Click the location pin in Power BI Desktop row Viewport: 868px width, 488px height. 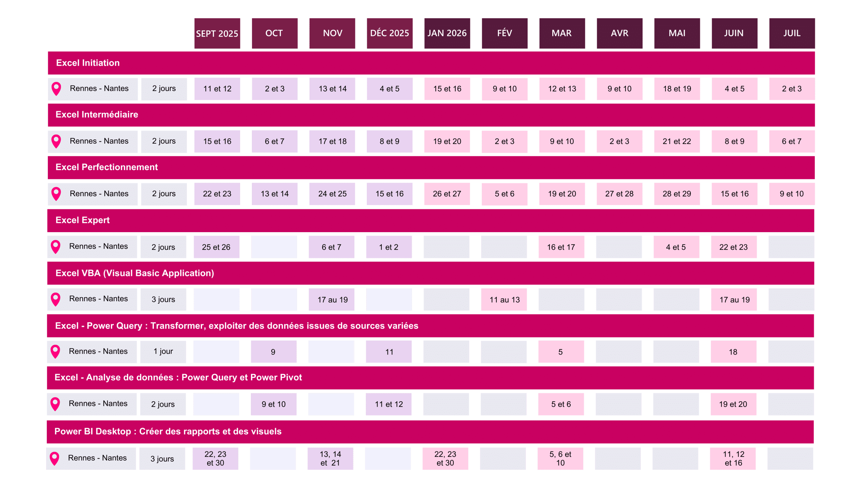pyautogui.click(x=55, y=459)
